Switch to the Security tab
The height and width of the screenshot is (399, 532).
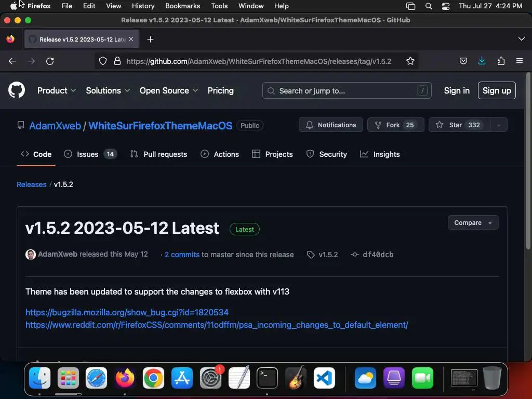(327, 154)
